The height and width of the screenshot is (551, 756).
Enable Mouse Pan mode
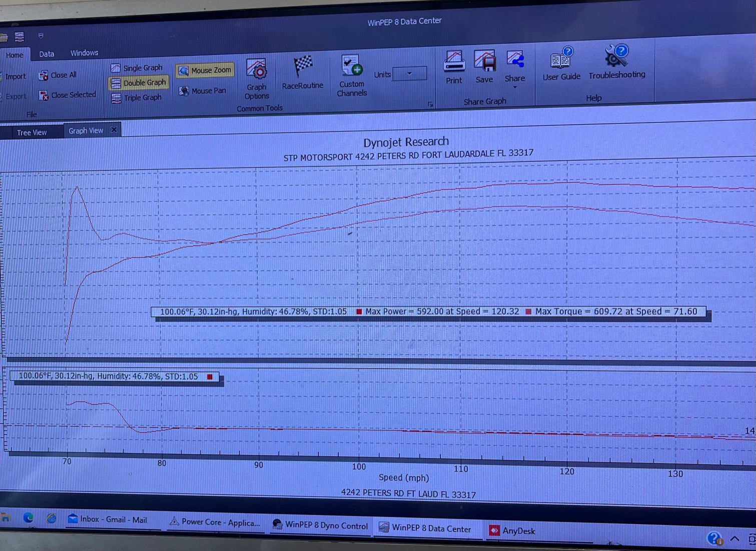pos(203,90)
